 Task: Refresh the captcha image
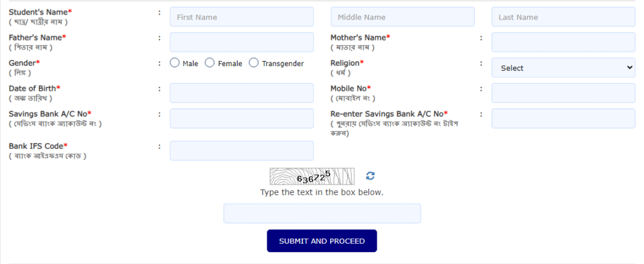pyautogui.click(x=370, y=176)
